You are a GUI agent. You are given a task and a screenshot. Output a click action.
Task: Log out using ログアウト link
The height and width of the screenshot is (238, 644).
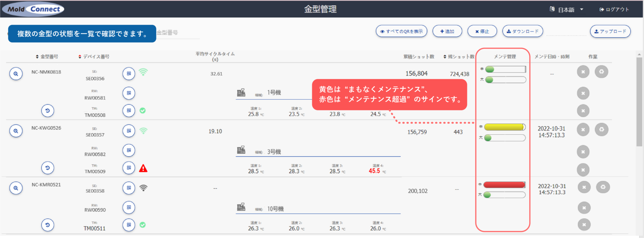tap(614, 9)
